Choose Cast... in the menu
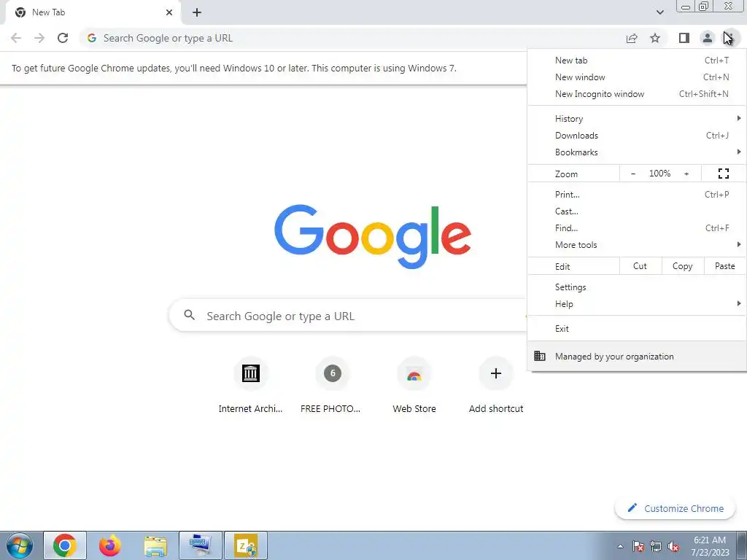Image resolution: width=747 pixels, height=560 pixels. click(637, 211)
